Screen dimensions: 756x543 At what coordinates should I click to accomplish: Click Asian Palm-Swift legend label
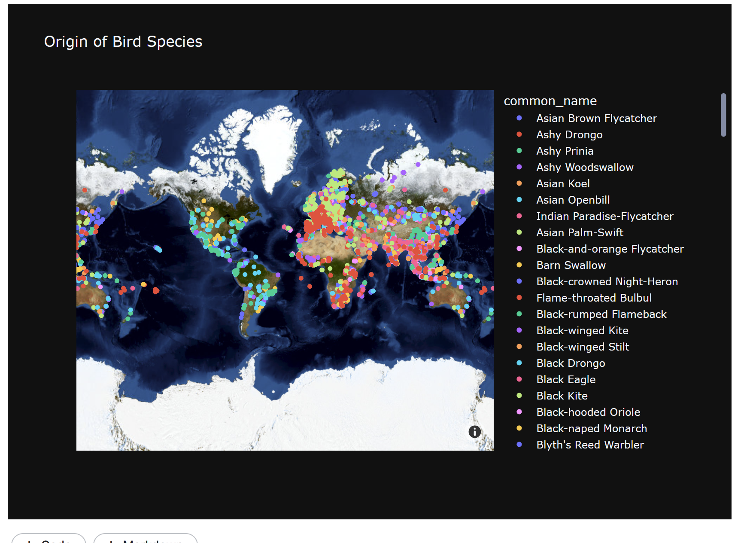point(580,232)
